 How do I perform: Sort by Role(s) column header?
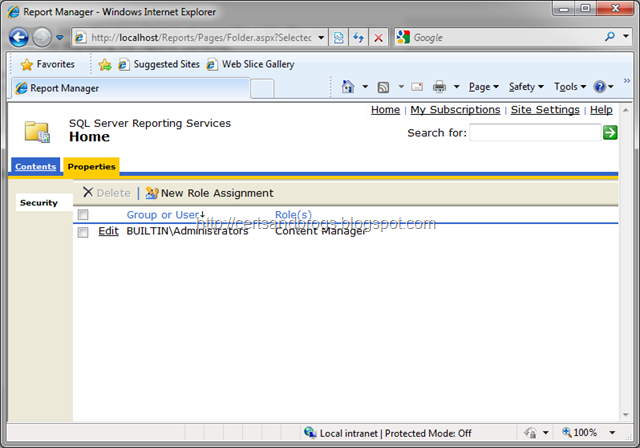[x=293, y=215]
